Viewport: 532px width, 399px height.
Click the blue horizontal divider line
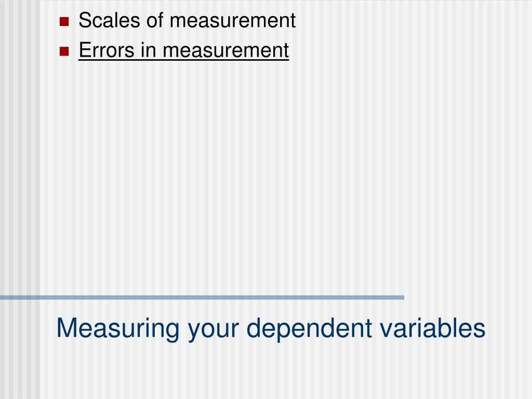coord(202,298)
